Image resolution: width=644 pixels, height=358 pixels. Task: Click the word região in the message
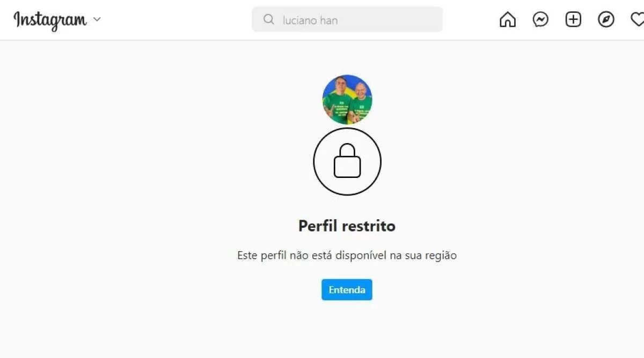(439, 256)
